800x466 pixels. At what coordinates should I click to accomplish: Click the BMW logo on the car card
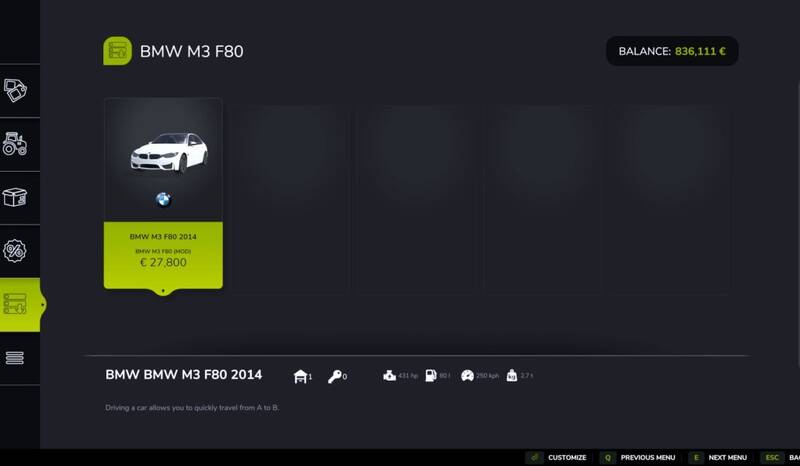click(163, 200)
